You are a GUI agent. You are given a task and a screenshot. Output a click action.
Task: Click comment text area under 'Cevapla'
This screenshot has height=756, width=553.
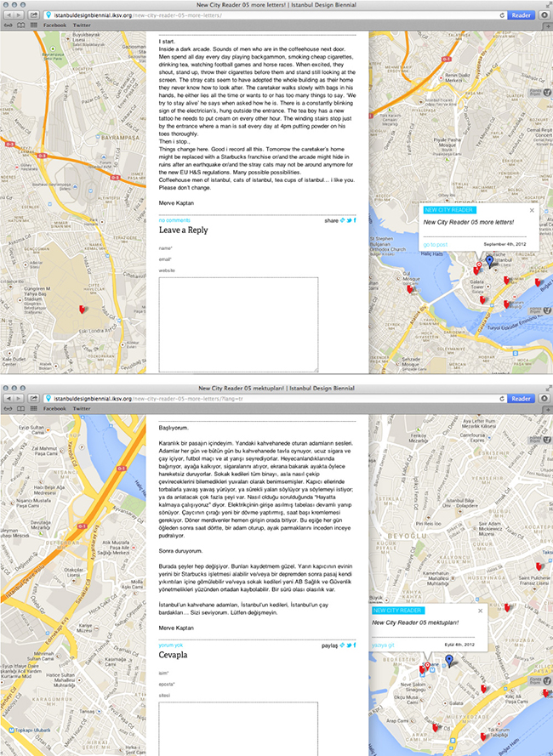[238, 729]
